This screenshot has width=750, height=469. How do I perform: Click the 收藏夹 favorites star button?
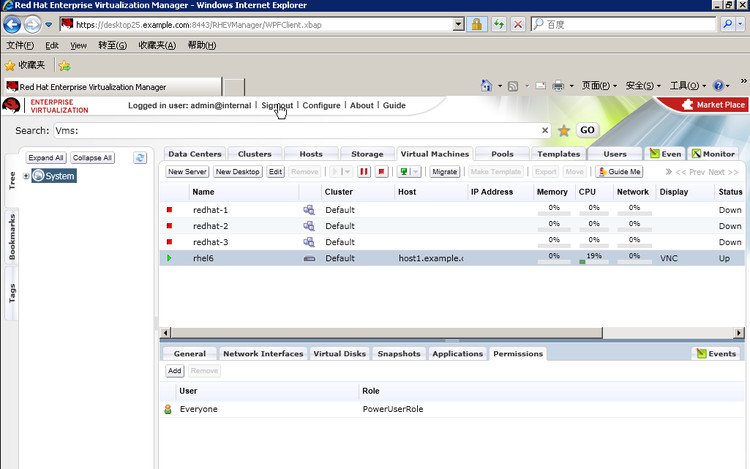pyautogui.click(x=25, y=65)
